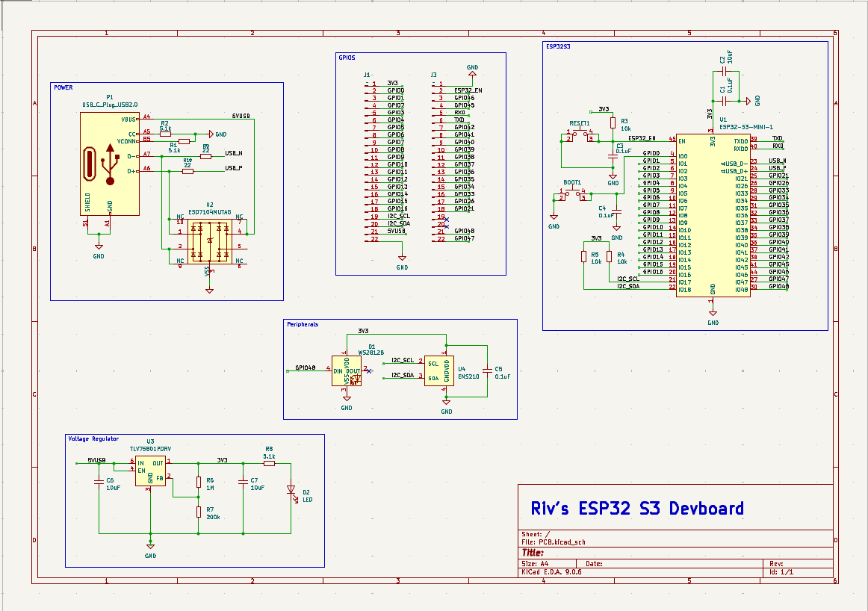Click the "Peripherals" section label
Screen dimensions: 868x611
[303, 324]
